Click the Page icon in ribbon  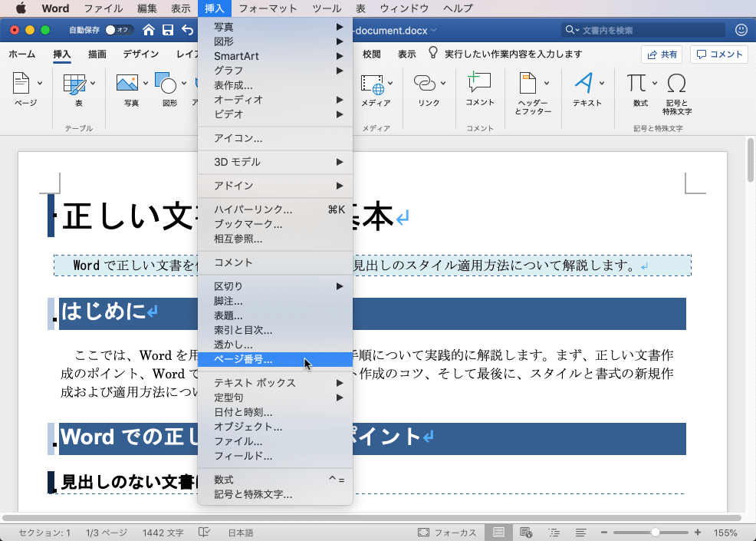click(21, 83)
